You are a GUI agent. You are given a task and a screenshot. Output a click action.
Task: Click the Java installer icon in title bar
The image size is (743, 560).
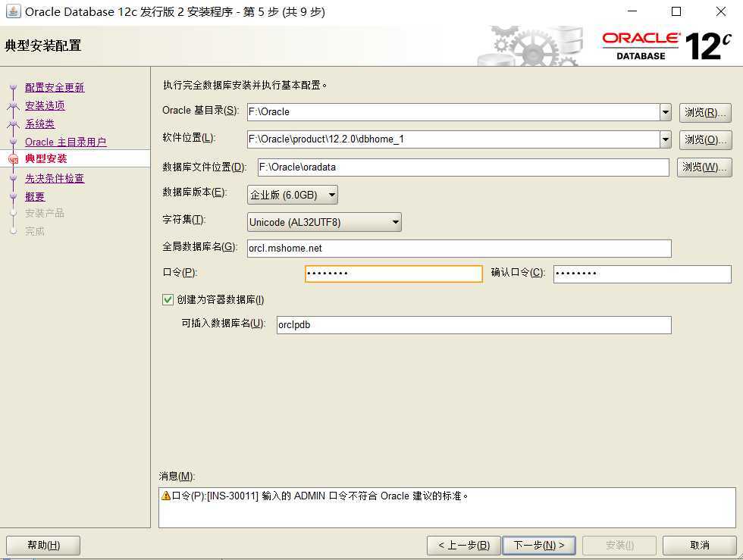[x=13, y=11]
